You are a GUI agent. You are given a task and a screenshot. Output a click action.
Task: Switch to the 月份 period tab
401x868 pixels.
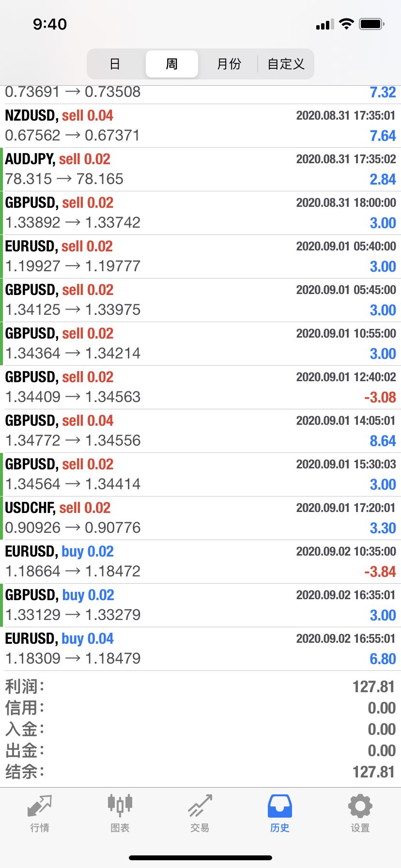point(229,64)
